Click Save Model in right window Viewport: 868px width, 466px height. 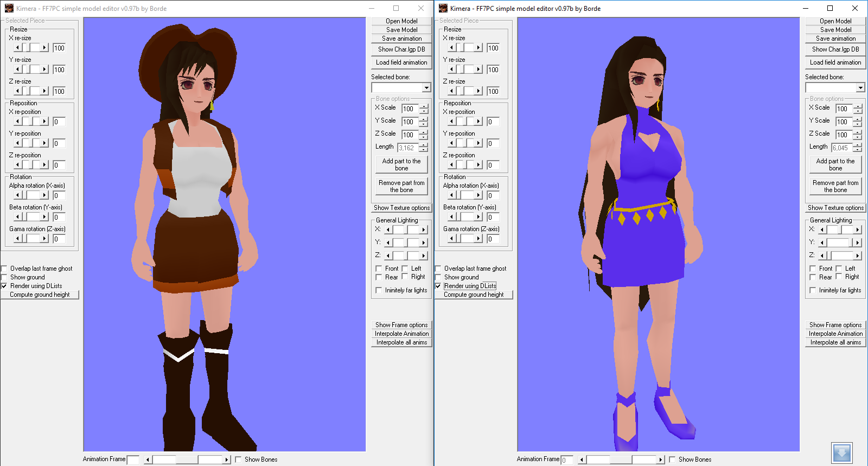click(x=835, y=30)
